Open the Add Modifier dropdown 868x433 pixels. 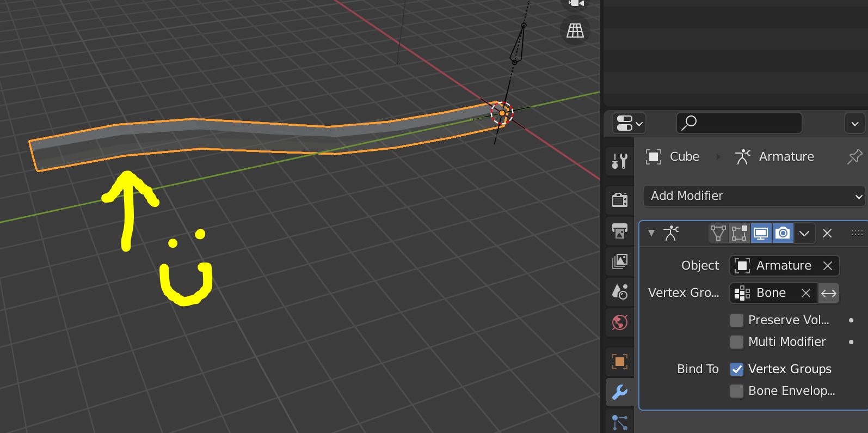[x=754, y=196]
